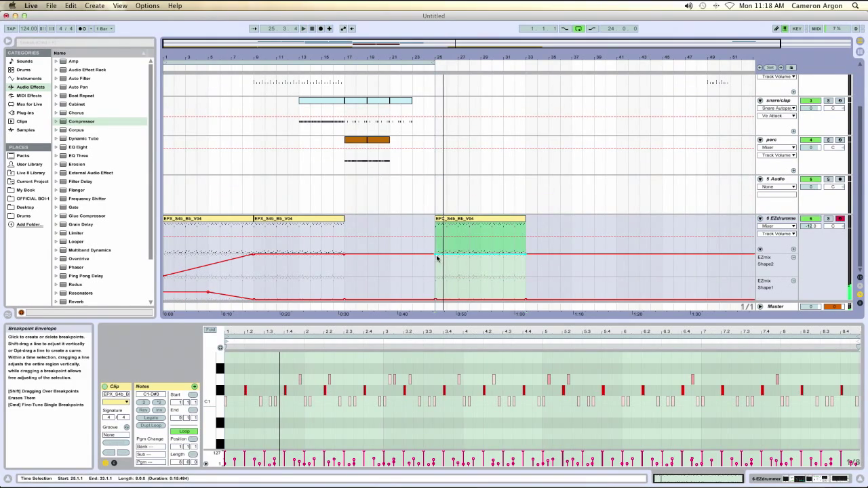
Task: Select MIDI Effects category in browser
Action: coord(29,96)
